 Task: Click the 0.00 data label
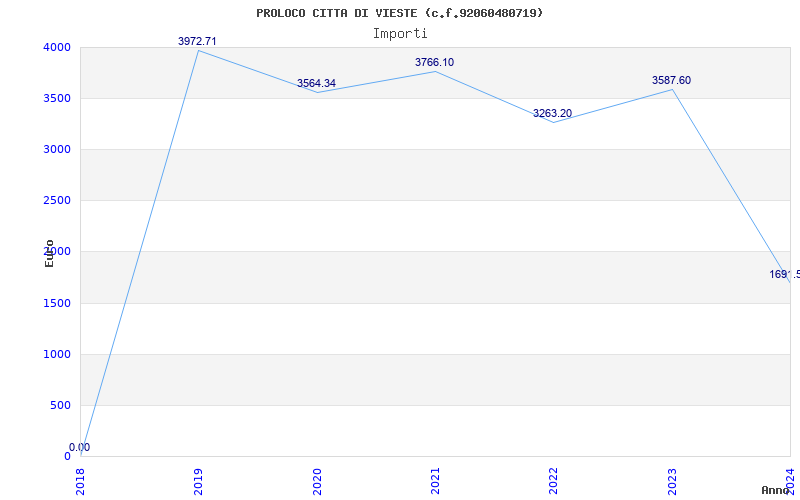tap(80, 447)
